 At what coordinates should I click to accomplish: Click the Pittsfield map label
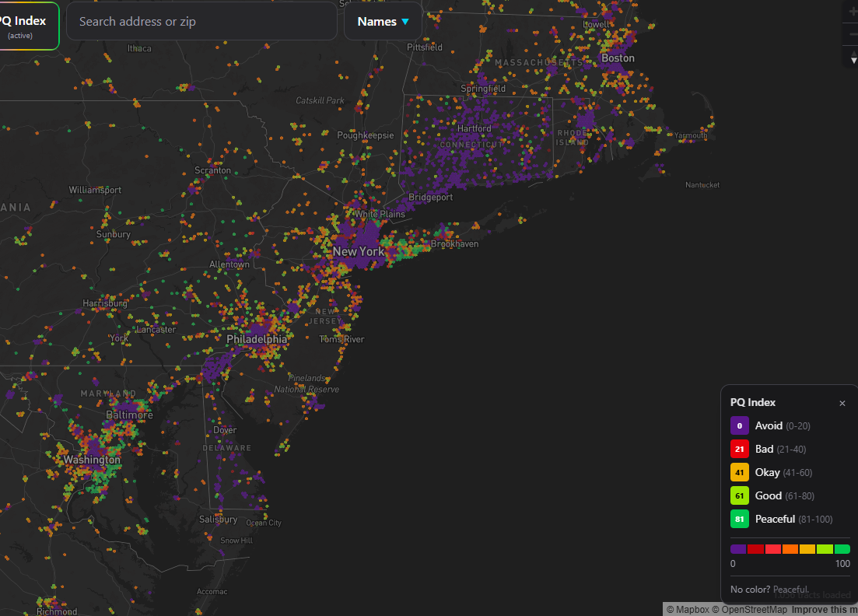click(x=425, y=47)
